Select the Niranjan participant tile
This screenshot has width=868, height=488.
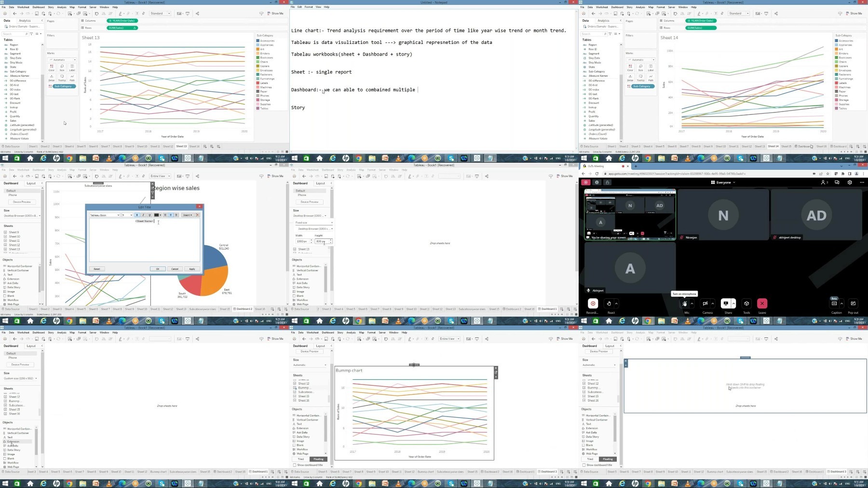723,215
